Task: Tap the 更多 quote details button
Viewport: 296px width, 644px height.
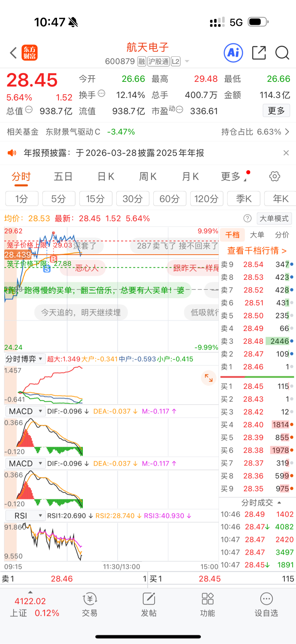Action: 276,111
